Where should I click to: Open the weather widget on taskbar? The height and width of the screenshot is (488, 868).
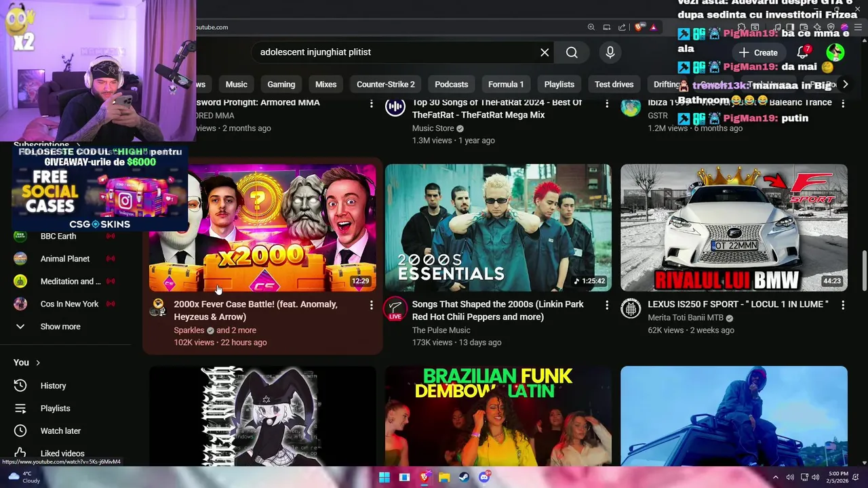tap(24, 477)
